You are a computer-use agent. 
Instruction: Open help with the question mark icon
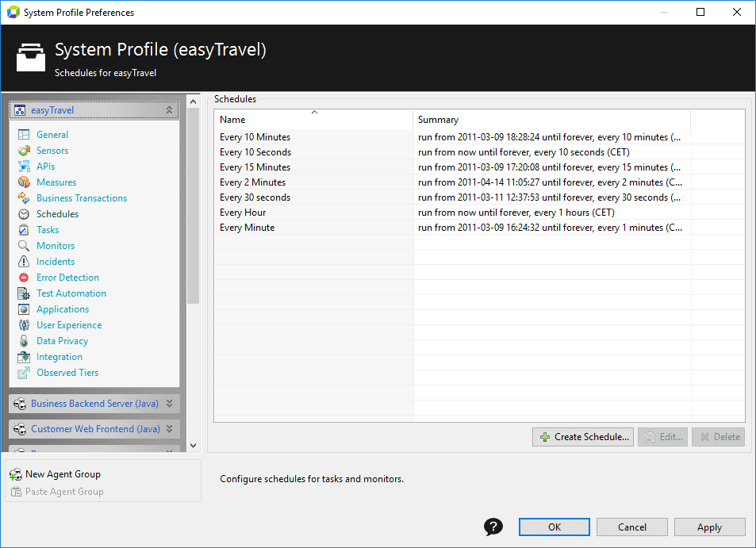pyautogui.click(x=493, y=527)
